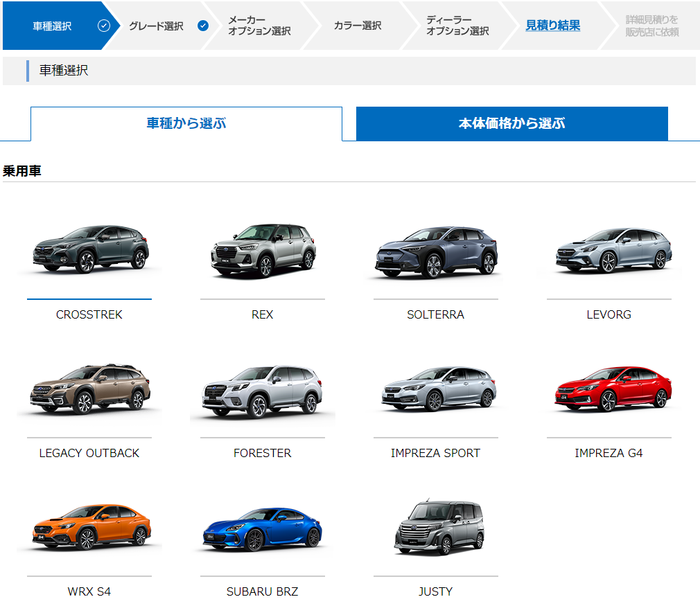Select the red IMPREZA G4 car image
This screenshot has width=700, height=615.
pyautogui.click(x=613, y=389)
